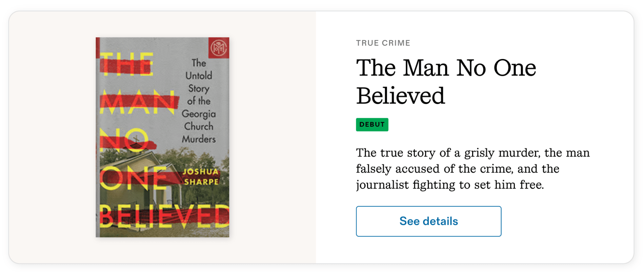This screenshot has height=272, width=644.
Task: Click the book description paragraph
Action: [x=472, y=169]
